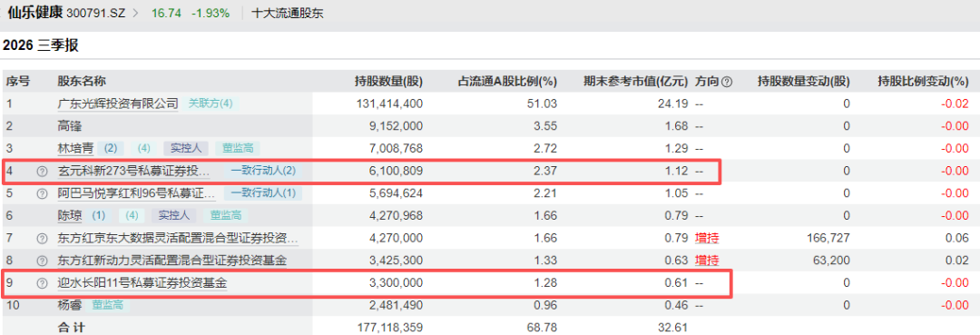Click the 131,414,400 shares value

coord(388,103)
